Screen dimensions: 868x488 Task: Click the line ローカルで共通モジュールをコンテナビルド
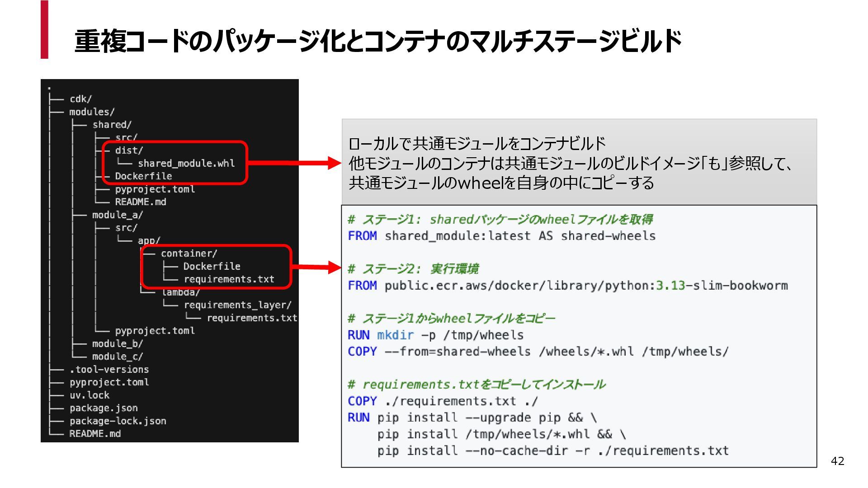coord(477,144)
